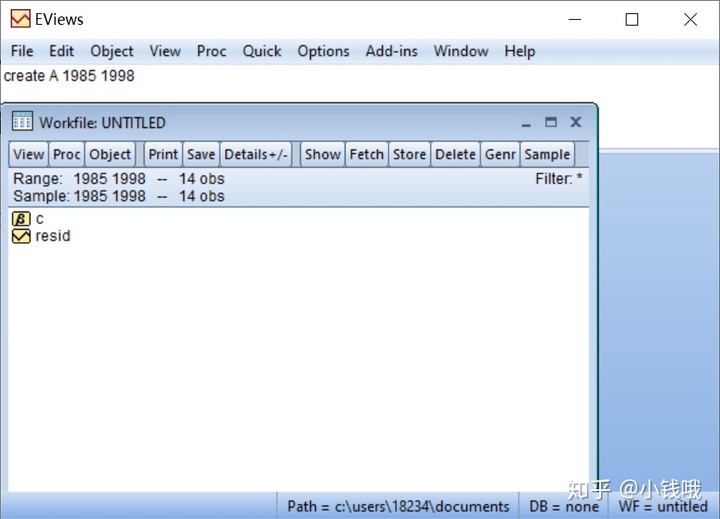Open the Add-ins menu

click(x=392, y=51)
